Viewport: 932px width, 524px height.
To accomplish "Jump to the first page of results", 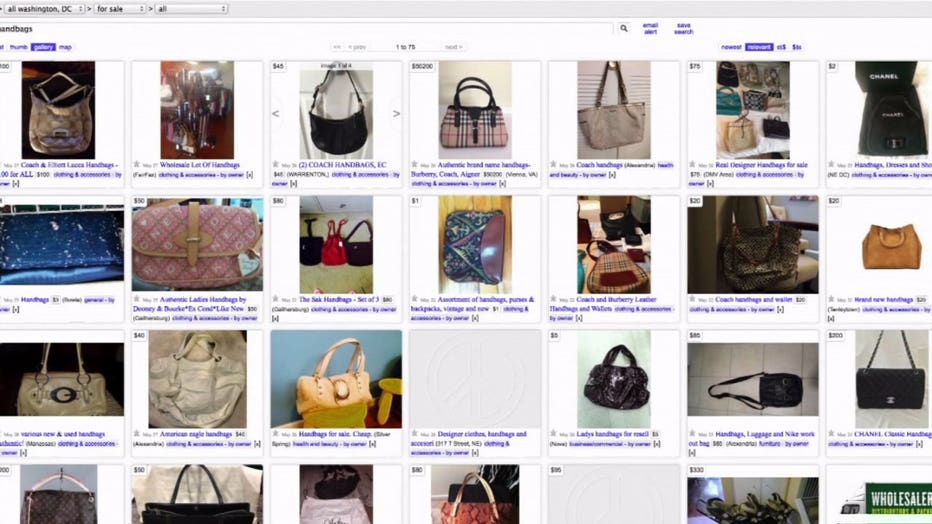I will coord(336,47).
